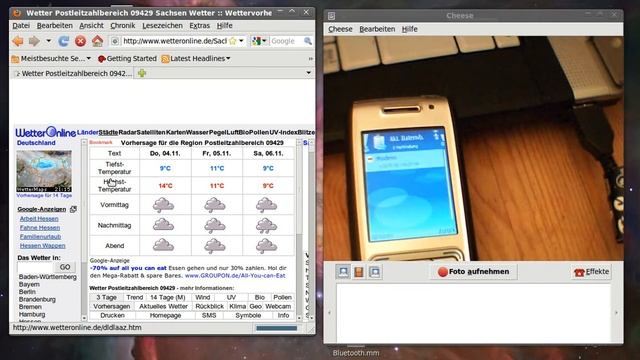Open Chronik menu in Firefox
640x360 pixels.
pos(122,26)
